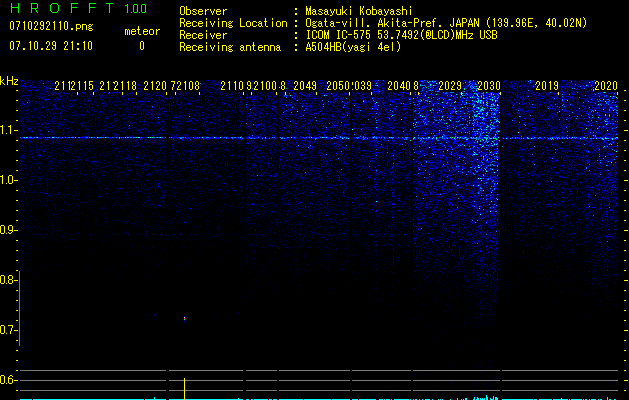Click the 2110 time marker label
Screen dimensions: 629x400
(x=232, y=86)
